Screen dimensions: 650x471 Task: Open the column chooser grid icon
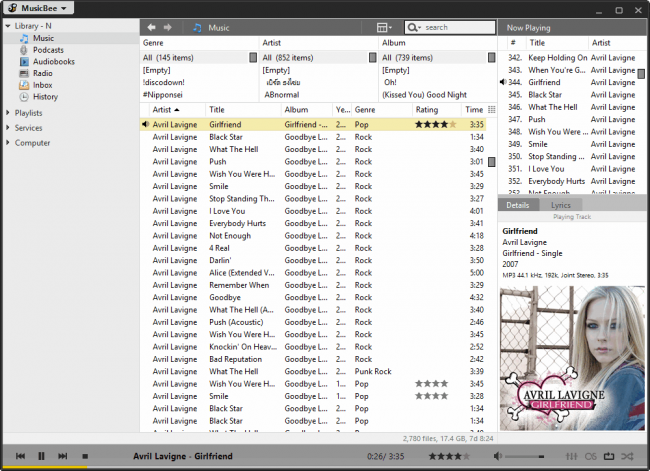pos(492,109)
